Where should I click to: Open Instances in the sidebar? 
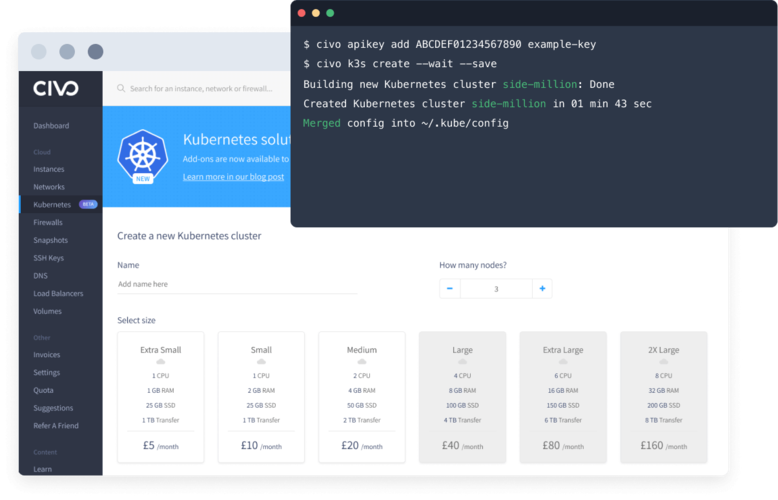tap(49, 169)
